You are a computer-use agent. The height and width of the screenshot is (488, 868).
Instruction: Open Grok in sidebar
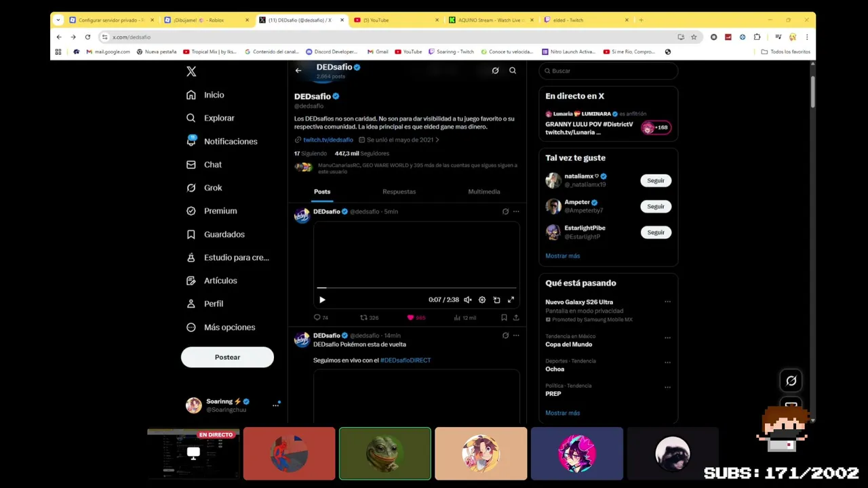pyautogui.click(x=203, y=188)
